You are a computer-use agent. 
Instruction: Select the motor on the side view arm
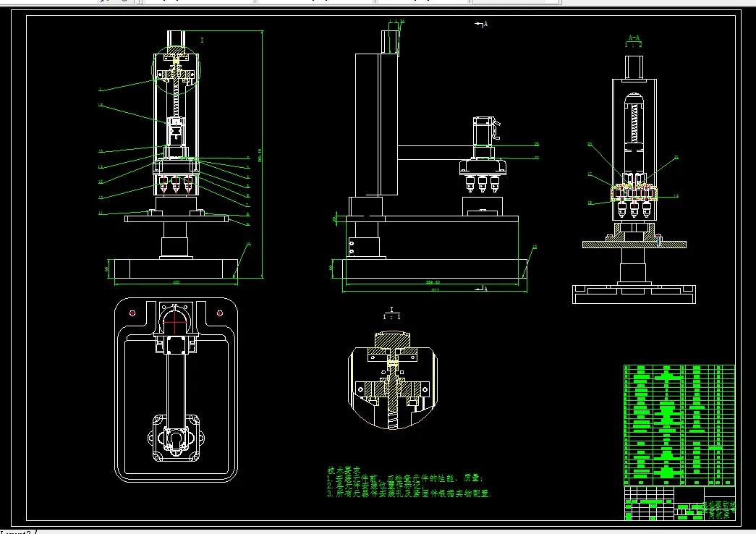coord(483,131)
